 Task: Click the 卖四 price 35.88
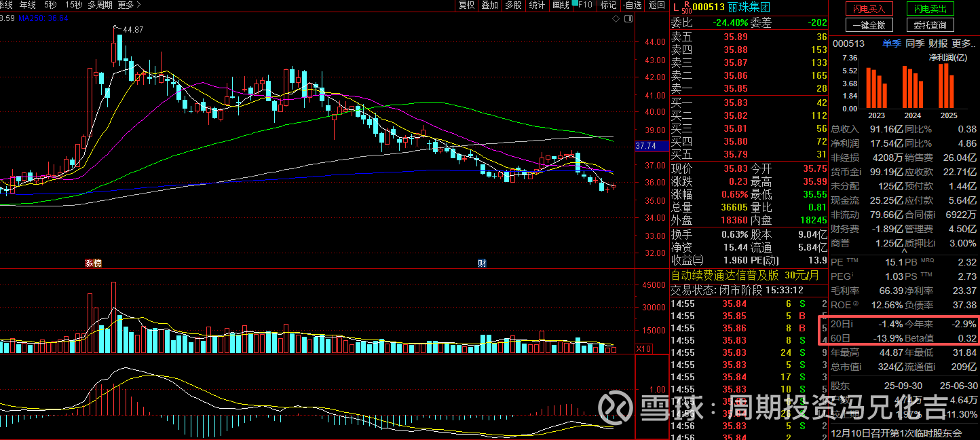tap(735, 50)
